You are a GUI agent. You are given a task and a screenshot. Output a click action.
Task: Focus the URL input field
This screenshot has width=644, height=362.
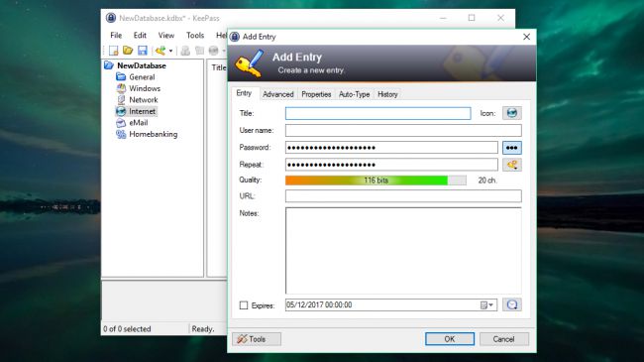(x=403, y=196)
